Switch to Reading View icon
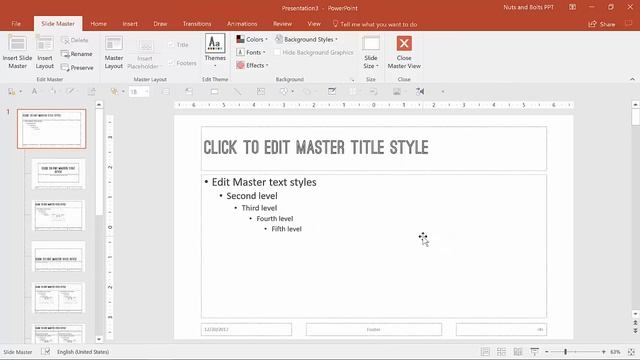The width and height of the screenshot is (640, 360). pos(518,352)
